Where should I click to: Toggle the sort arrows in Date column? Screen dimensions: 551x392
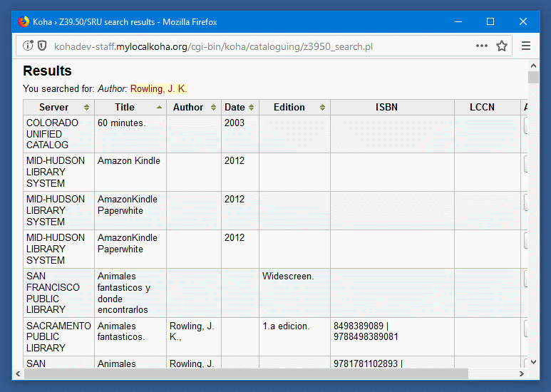(251, 108)
